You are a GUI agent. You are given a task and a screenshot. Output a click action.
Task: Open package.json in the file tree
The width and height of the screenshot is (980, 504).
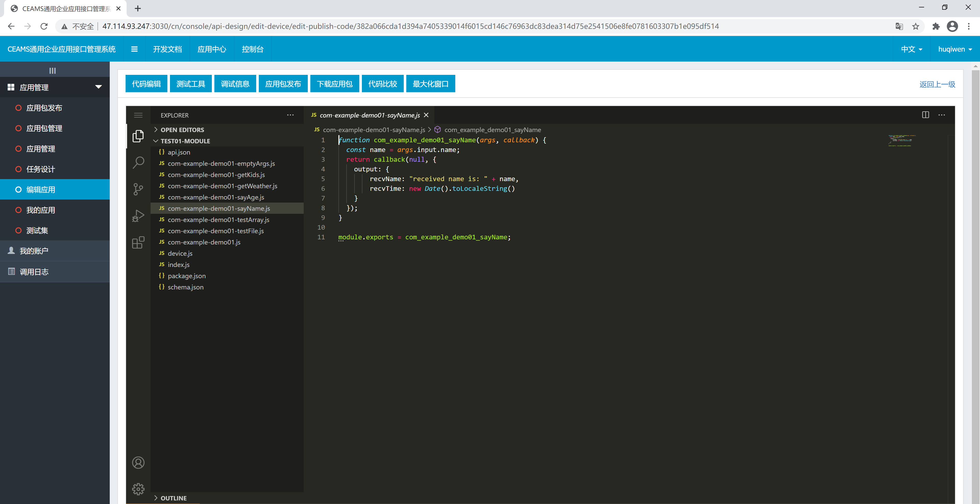pyautogui.click(x=227, y=276)
